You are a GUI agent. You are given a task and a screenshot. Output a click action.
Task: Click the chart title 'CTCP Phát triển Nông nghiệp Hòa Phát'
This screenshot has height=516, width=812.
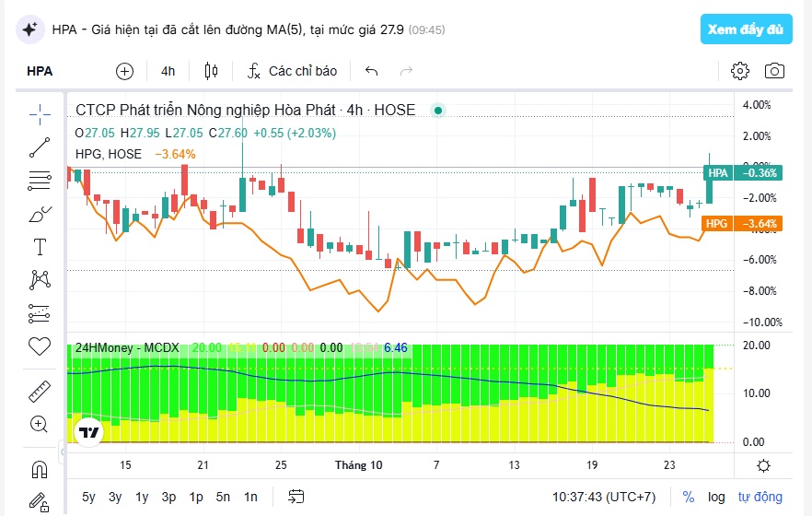tap(205, 110)
